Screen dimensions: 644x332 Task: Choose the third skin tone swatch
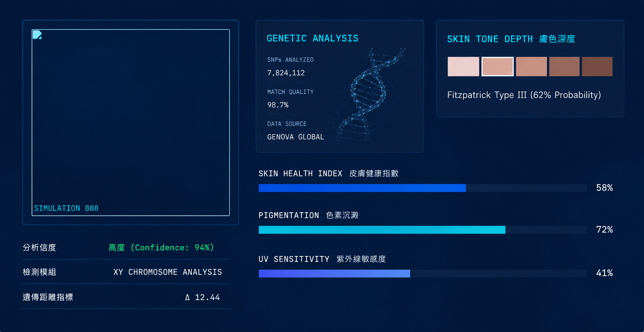[531, 66]
